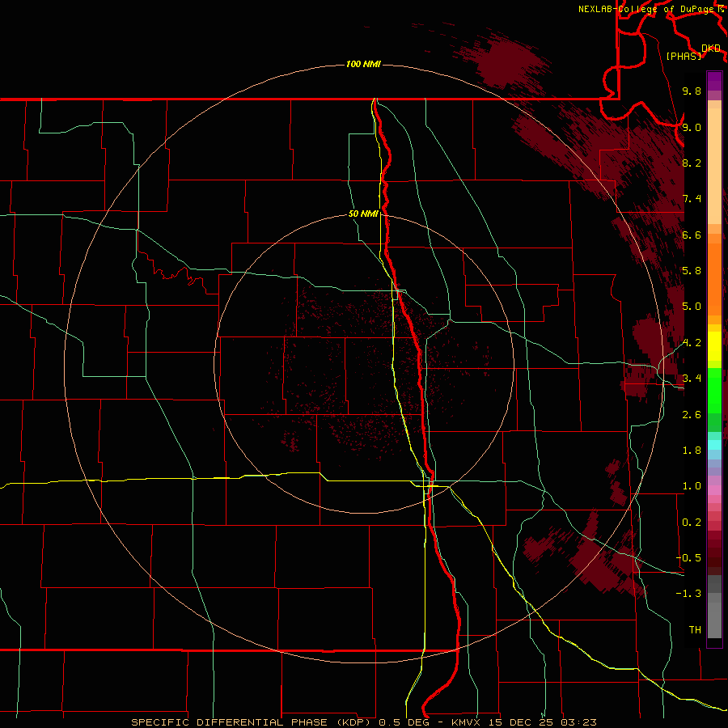Click the -0.5 scale value

688,558
